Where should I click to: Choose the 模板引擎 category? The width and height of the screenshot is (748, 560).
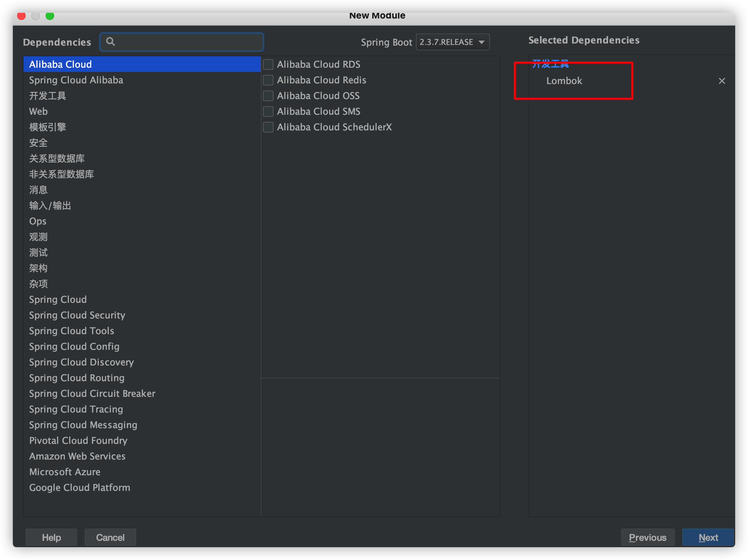pyautogui.click(x=142, y=127)
